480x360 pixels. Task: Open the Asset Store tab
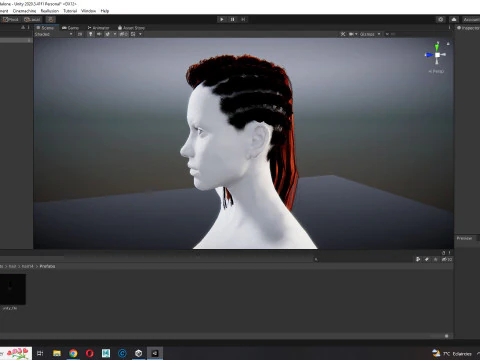pos(131,28)
